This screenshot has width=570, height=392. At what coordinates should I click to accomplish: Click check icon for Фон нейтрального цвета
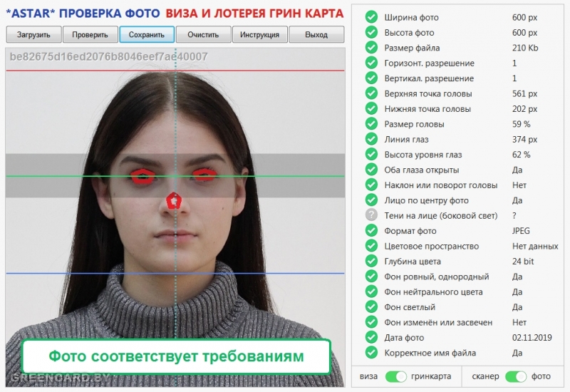pos(371,292)
